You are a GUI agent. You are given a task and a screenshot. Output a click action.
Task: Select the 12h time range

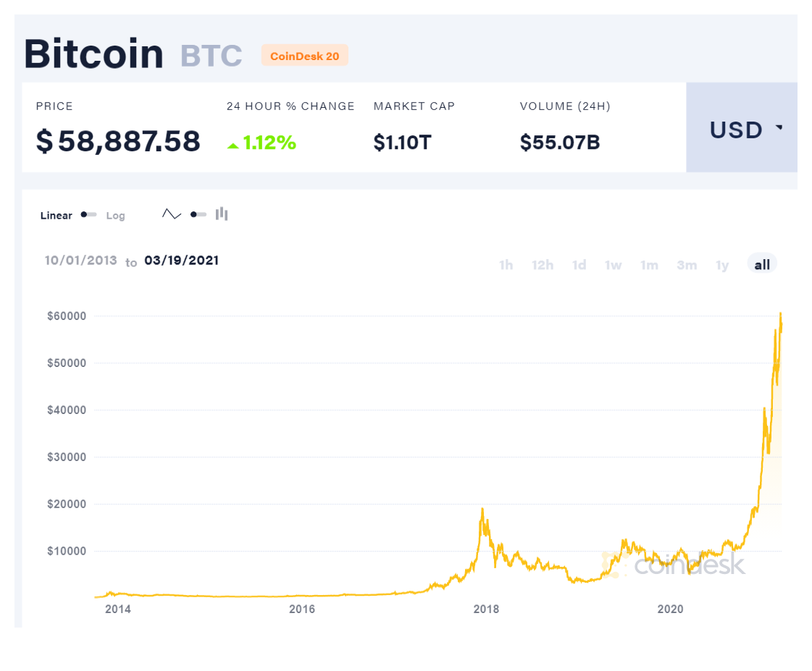click(x=543, y=265)
